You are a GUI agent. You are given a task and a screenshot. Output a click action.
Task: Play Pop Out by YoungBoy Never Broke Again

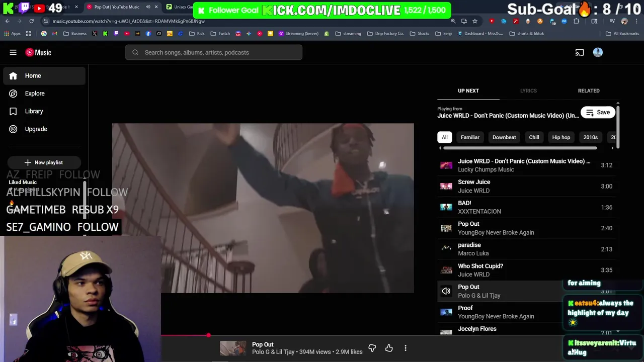point(526,228)
